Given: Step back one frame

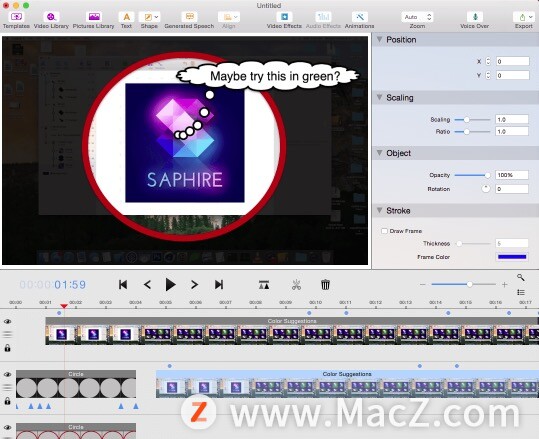Looking at the screenshot, I should click(147, 285).
